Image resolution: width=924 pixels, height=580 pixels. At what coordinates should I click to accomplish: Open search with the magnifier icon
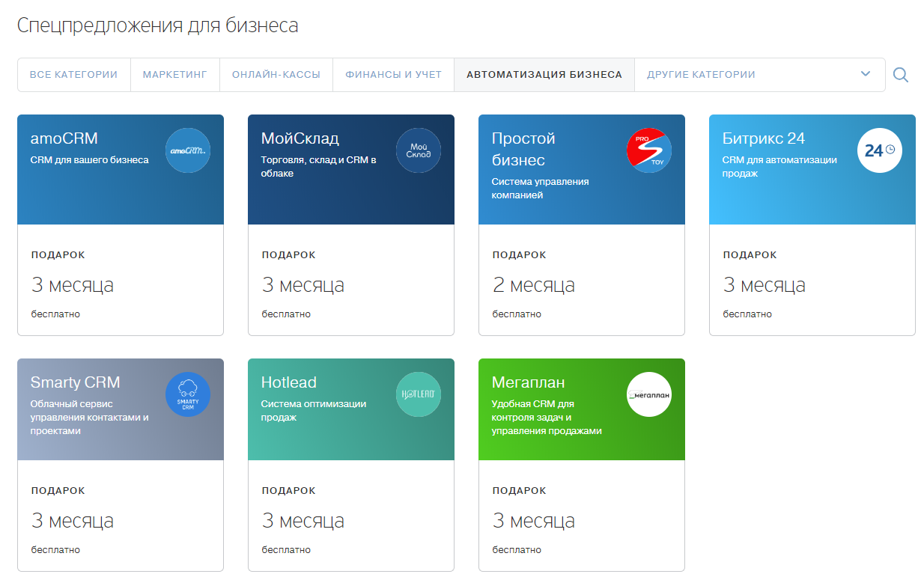pyautogui.click(x=901, y=75)
